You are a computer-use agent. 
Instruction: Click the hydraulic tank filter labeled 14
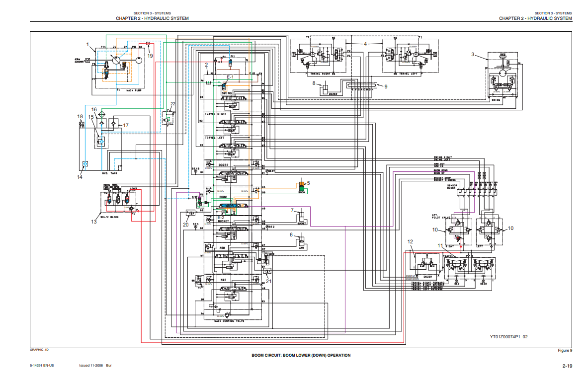pos(84,163)
